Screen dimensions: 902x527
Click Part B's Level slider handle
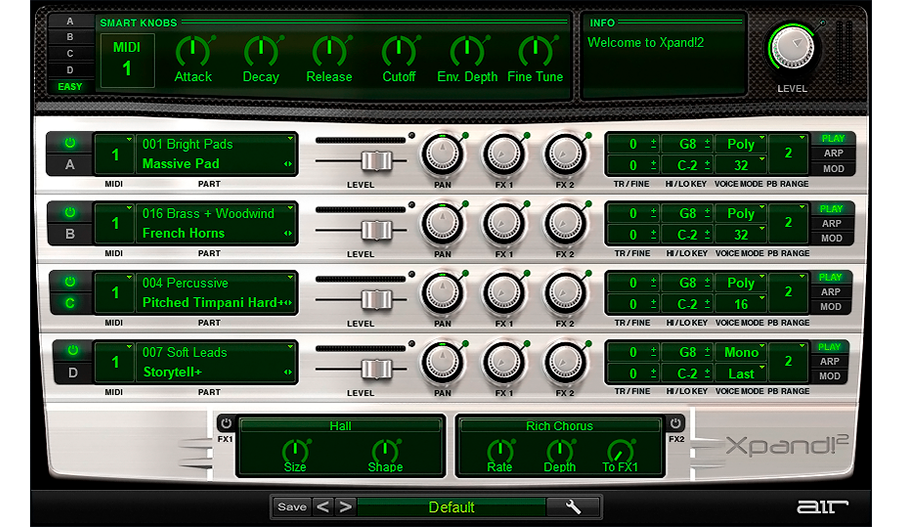(x=376, y=230)
